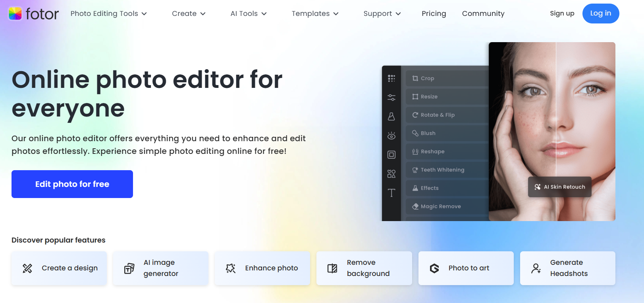
Task: Click the eye icon in the editor sidebar
Action: click(391, 136)
